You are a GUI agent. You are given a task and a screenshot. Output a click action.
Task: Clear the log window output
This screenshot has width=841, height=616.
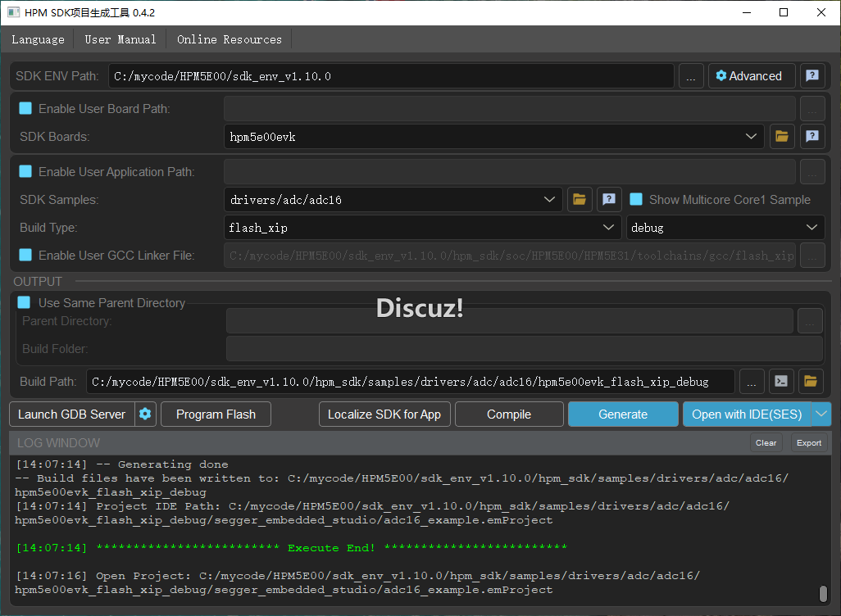coord(766,443)
